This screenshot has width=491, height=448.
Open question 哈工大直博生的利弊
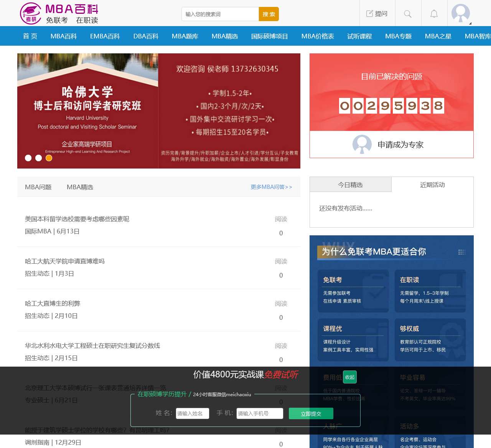coord(53,303)
